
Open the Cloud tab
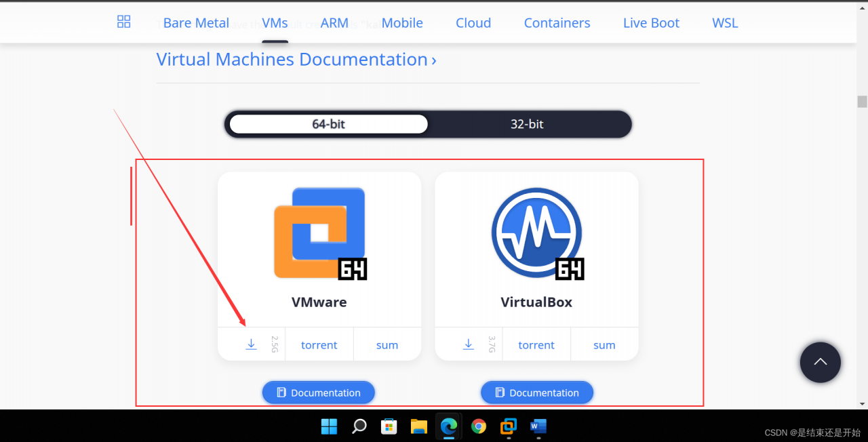[x=473, y=23]
